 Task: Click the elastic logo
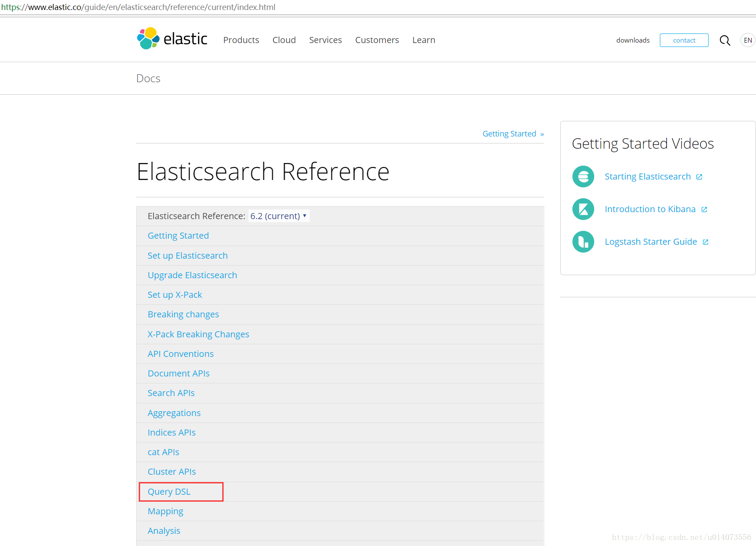(172, 39)
